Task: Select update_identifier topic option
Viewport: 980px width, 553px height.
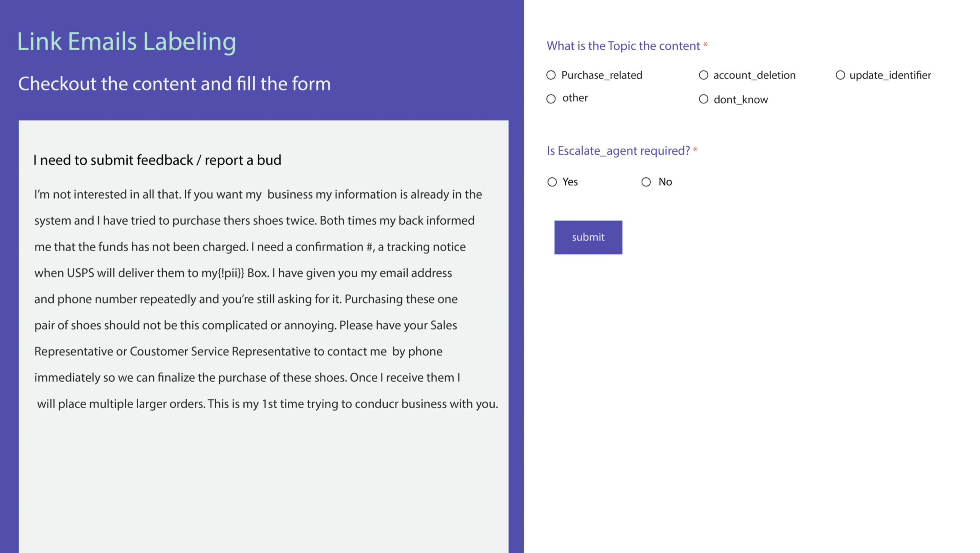Action: (x=840, y=75)
